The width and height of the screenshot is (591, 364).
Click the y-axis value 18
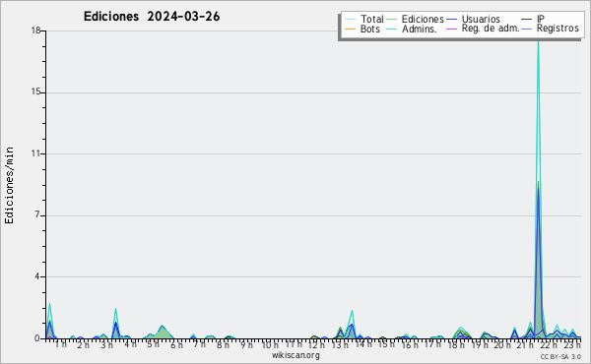pos(35,30)
